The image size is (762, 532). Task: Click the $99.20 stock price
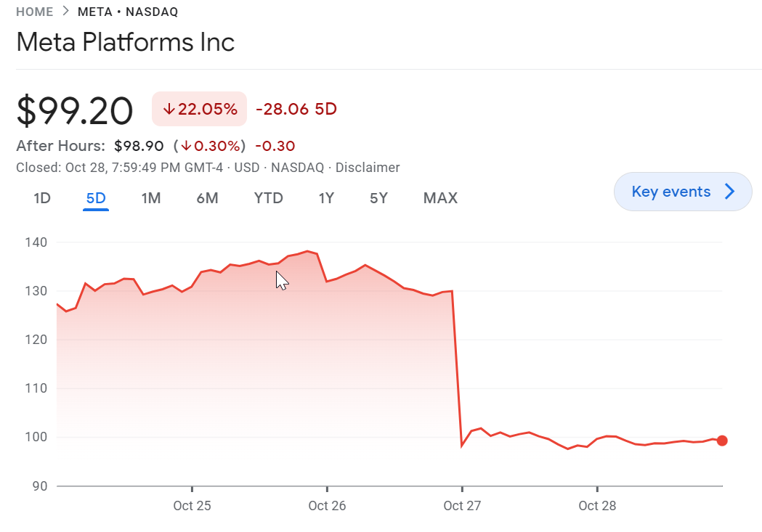point(75,111)
